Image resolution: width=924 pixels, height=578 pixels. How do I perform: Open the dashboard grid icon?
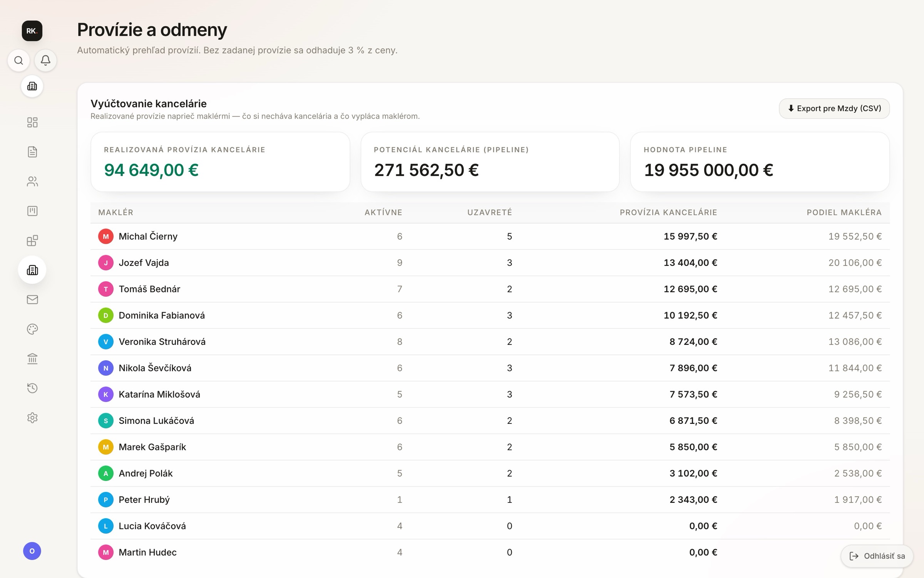tap(32, 123)
